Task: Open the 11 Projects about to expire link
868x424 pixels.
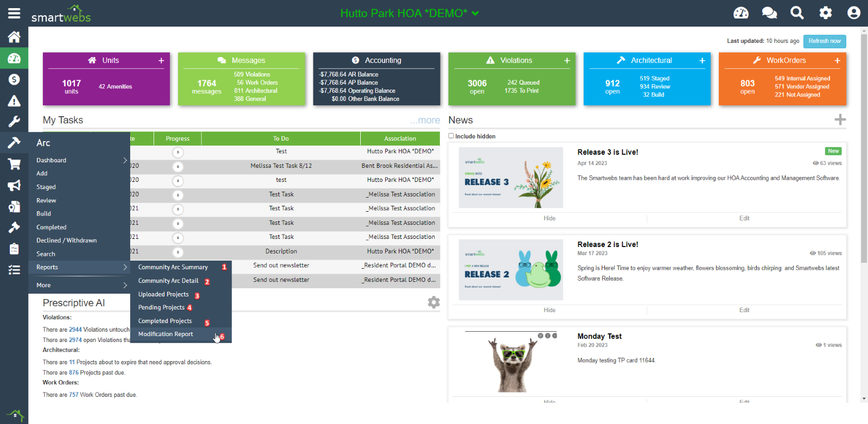Action: [x=72, y=362]
